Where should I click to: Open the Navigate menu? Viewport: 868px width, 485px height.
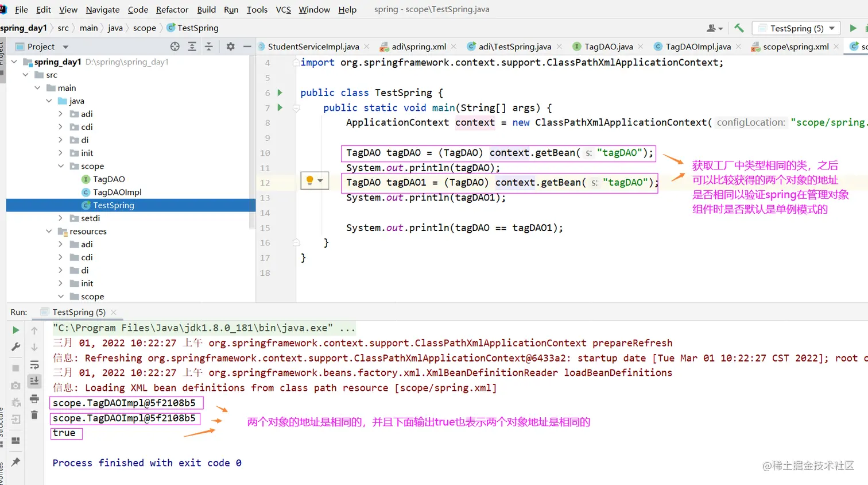pos(103,9)
